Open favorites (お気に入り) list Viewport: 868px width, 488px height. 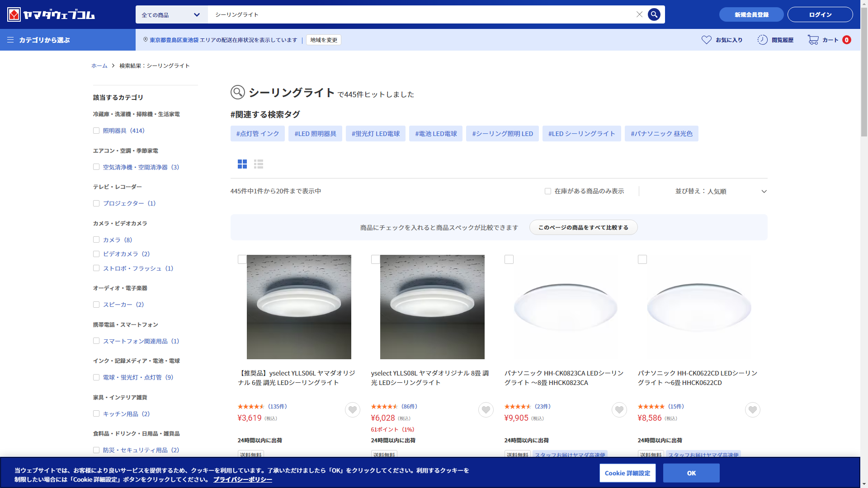pos(722,40)
